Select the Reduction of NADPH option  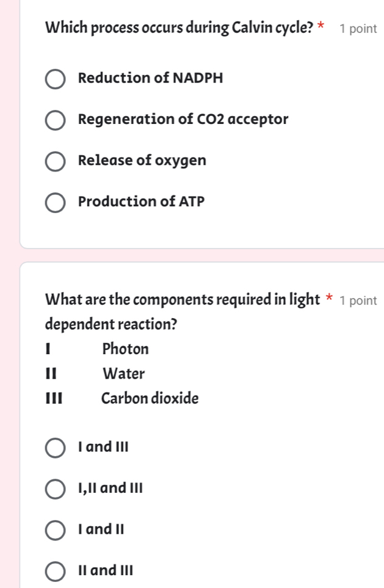[x=55, y=79]
